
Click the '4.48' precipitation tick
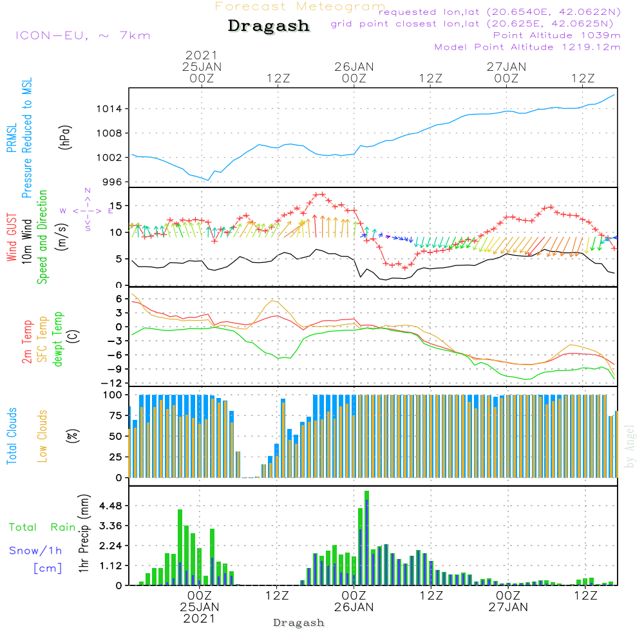pos(111,506)
